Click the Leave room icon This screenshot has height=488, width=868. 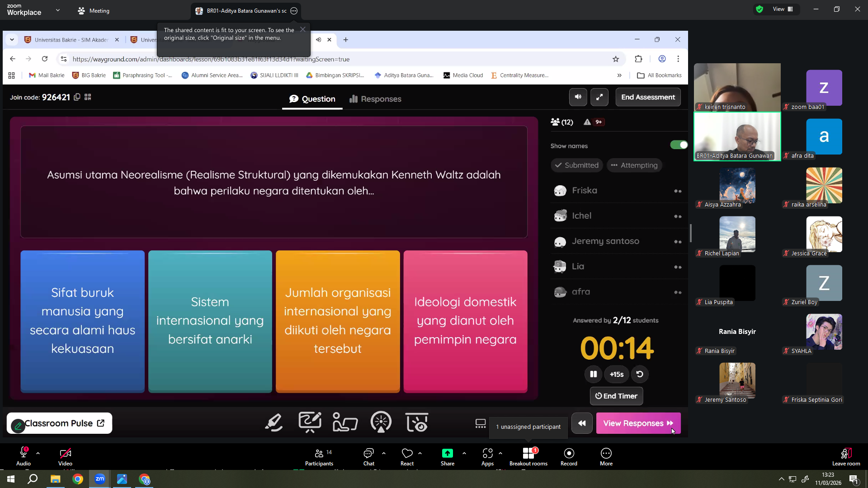click(x=846, y=457)
